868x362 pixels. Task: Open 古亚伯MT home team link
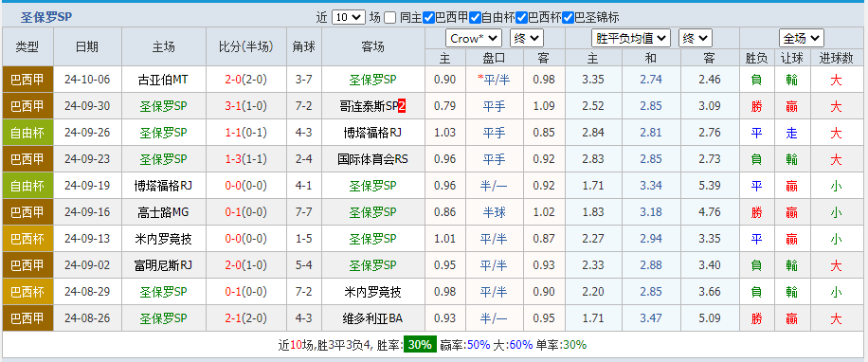point(163,80)
